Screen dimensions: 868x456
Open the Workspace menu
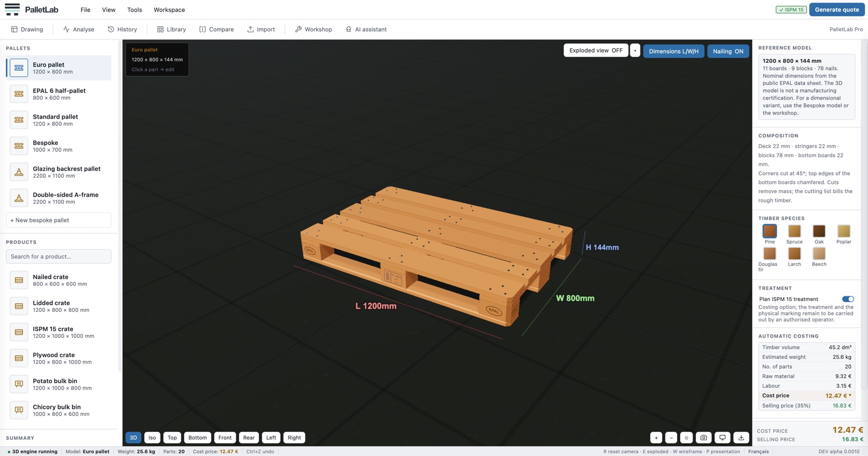pyautogui.click(x=169, y=10)
